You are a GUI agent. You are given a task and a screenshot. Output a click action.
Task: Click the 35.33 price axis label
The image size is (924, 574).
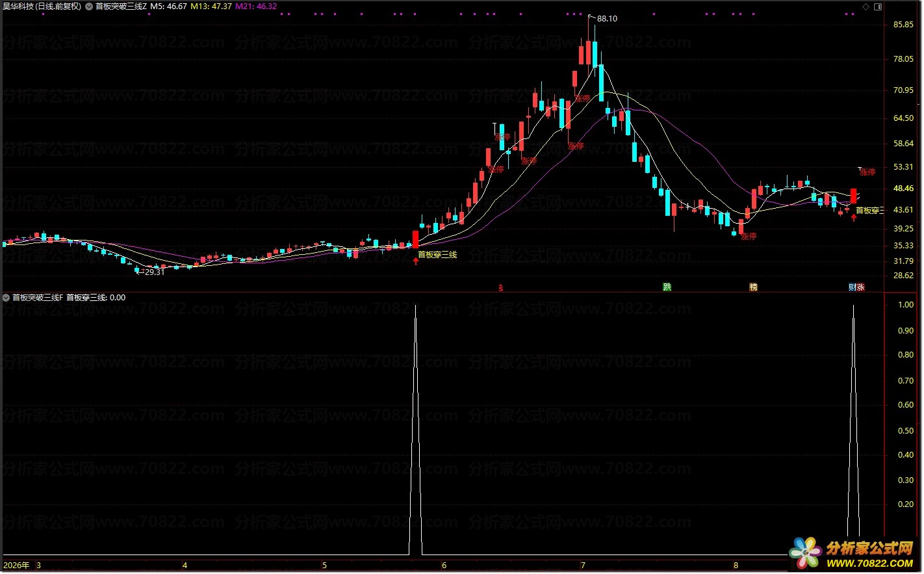coord(903,246)
